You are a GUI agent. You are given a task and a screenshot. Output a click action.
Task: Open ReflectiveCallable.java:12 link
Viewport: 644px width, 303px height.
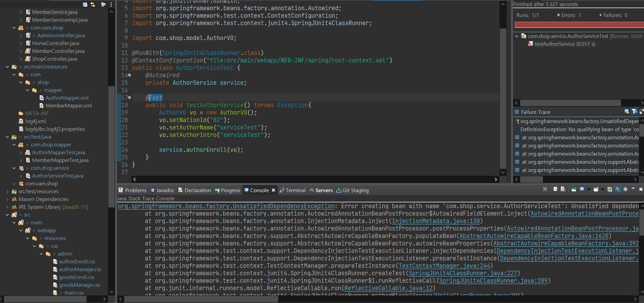pos(388,288)
